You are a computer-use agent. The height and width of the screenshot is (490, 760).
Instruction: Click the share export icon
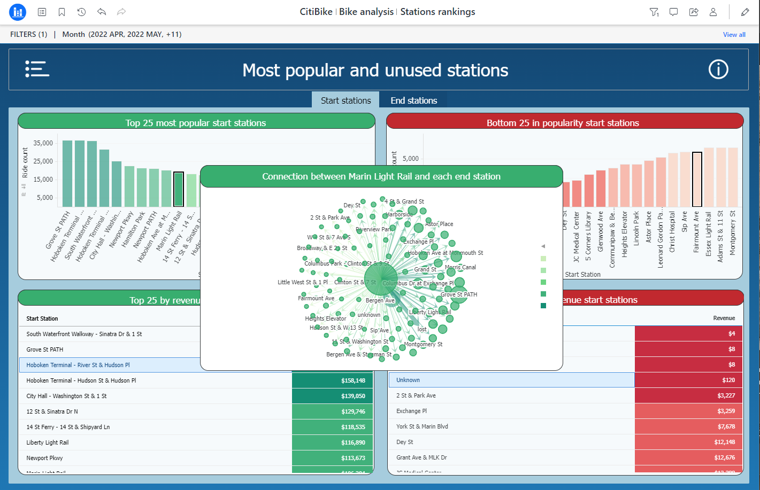click(x=694, y=12)
